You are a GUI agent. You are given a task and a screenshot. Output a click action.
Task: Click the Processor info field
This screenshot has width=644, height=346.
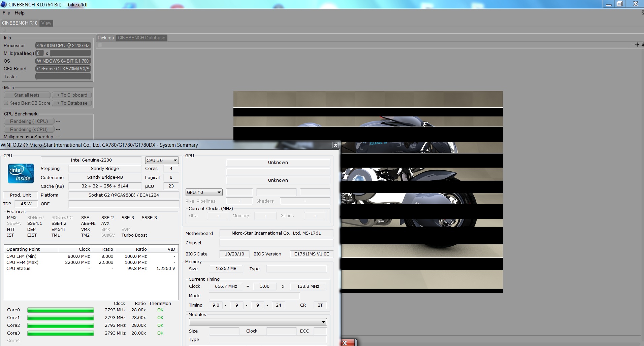tap(63, 45)
